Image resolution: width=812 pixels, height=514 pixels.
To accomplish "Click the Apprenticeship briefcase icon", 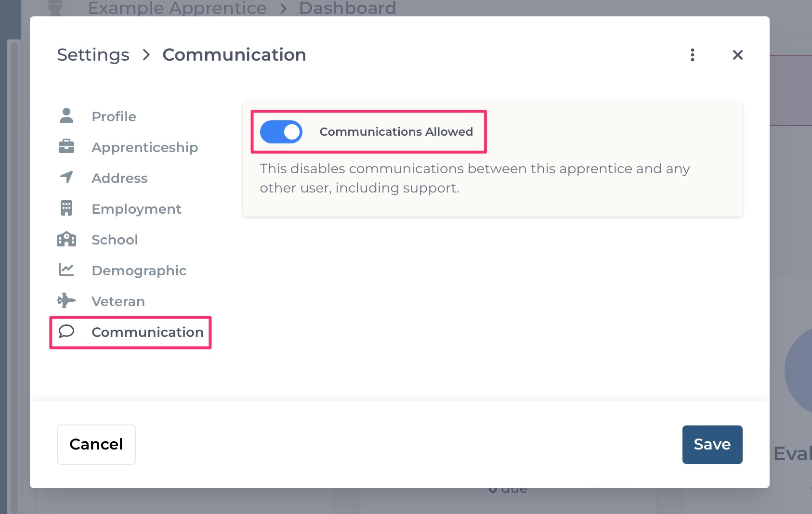I will tap(66, 146).
